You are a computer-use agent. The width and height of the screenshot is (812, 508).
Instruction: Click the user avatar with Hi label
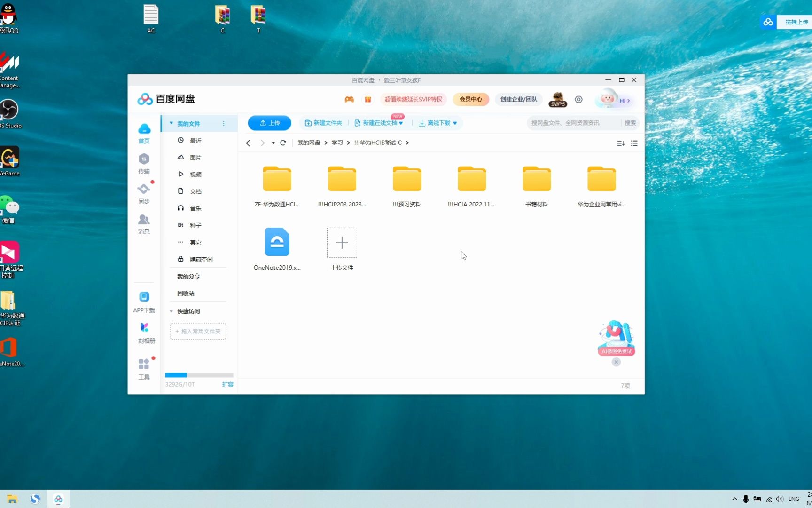[x=615, y=99]
